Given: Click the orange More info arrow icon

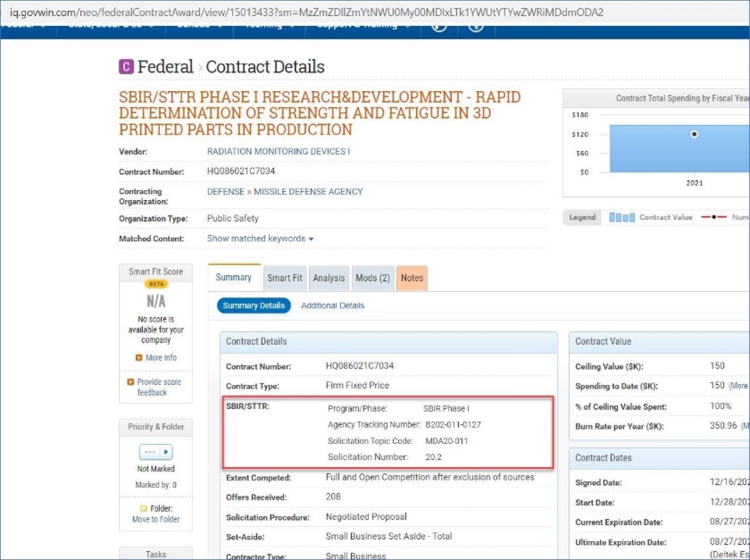Looking at the screenshot, I should pos(139,358).
